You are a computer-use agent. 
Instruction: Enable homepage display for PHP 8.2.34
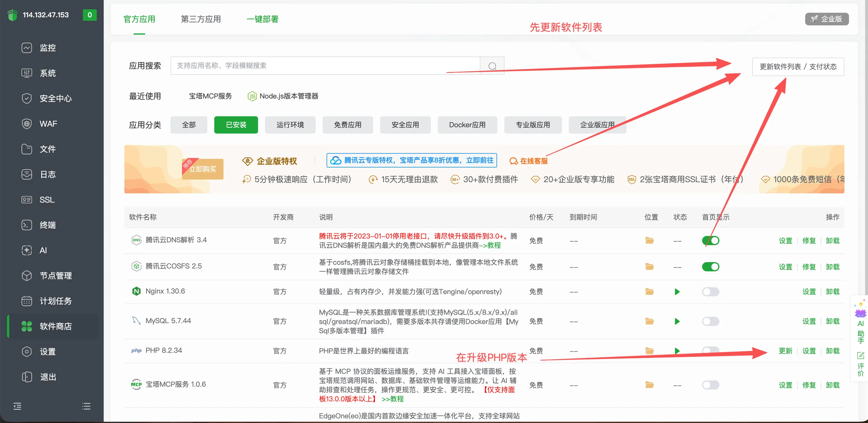pos(710,350)
